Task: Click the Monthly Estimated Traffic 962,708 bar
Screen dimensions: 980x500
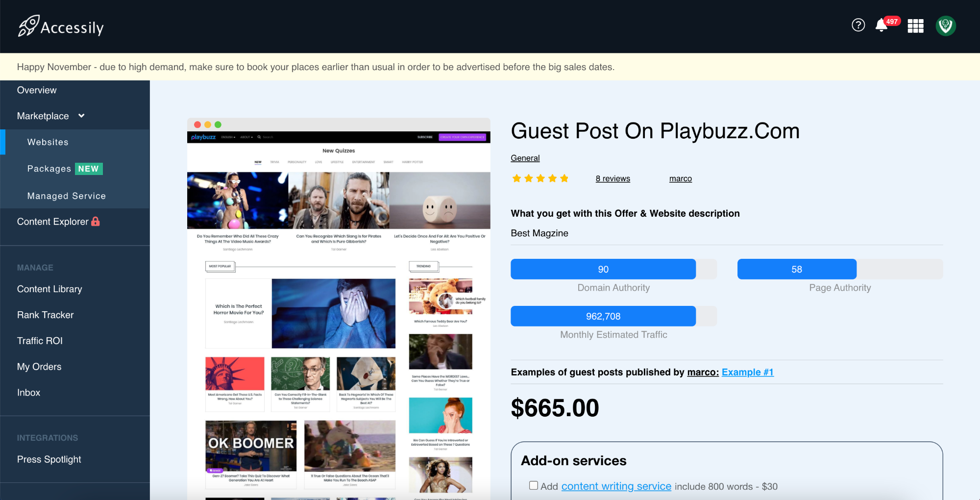Action: (x=613, y=316)
